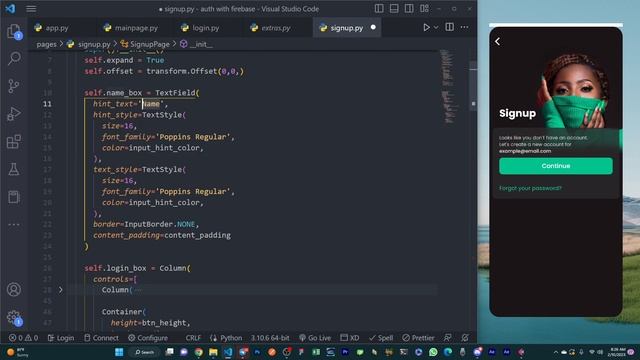
Task: Click 'Name' hint text string in code
Action: tap(151, 104)
